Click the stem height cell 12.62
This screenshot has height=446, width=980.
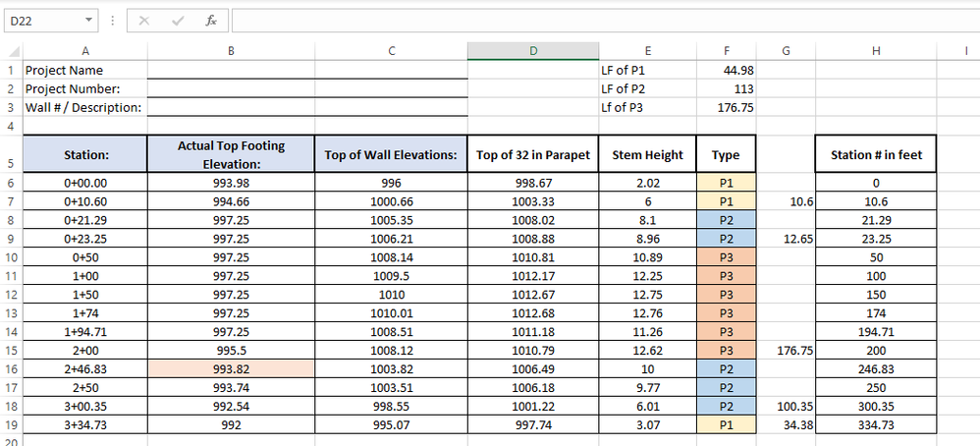647,351
